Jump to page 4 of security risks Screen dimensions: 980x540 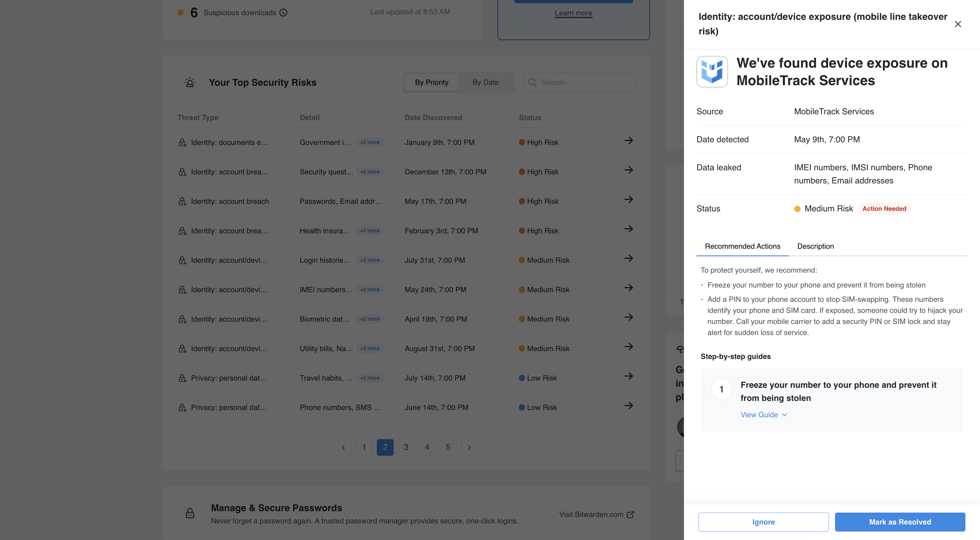(427, 448)
